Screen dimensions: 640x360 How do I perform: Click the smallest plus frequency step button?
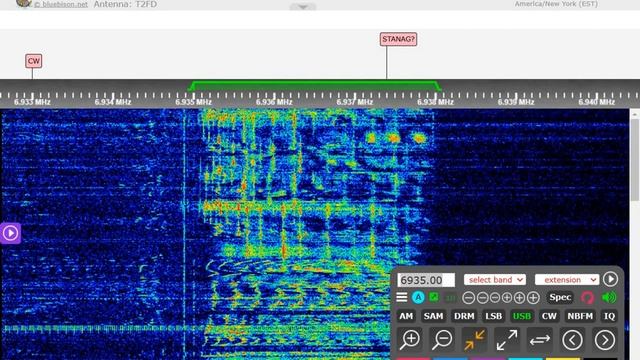click(507, 298)
